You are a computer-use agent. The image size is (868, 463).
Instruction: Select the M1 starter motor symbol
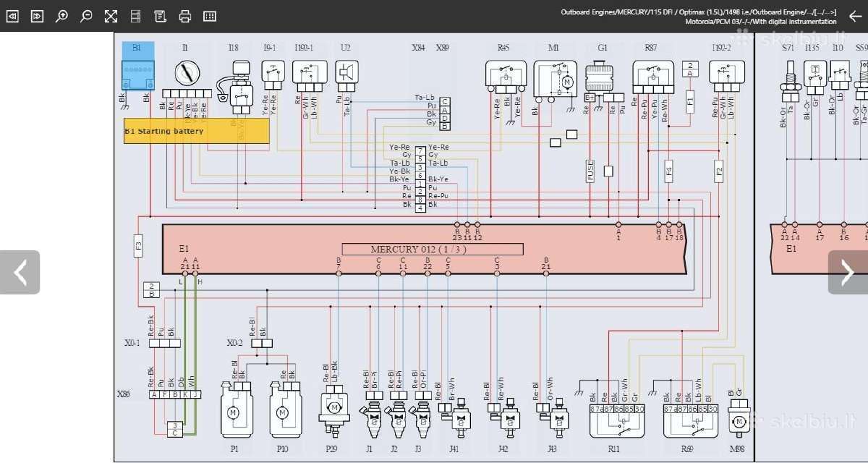556,79
